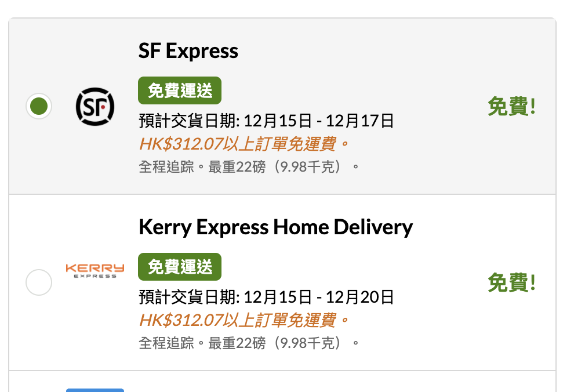Click the 12月20日 end date for Kerry Express
Image resolution: width=574 pixels, height=392 pixels.
tap(359, 297)
